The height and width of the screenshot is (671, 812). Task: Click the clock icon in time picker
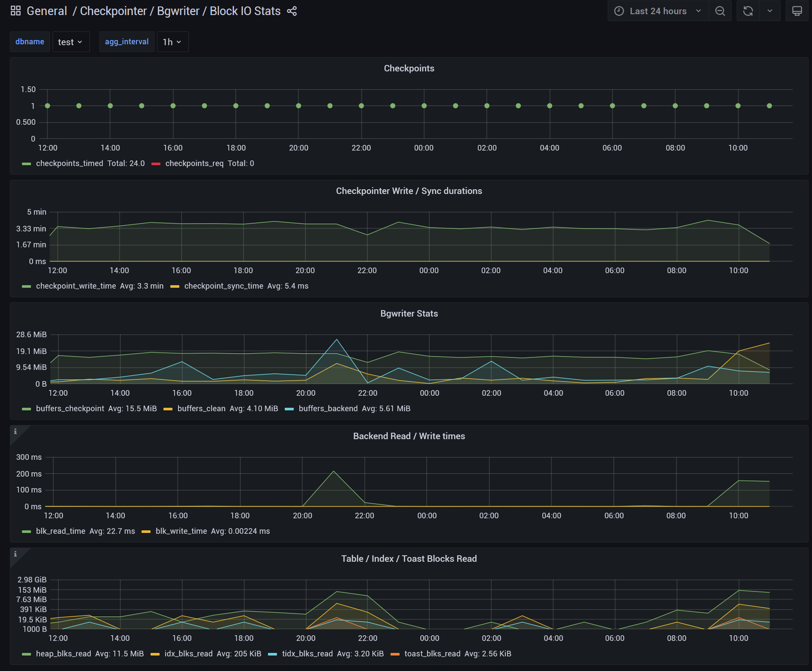point(619,11)
